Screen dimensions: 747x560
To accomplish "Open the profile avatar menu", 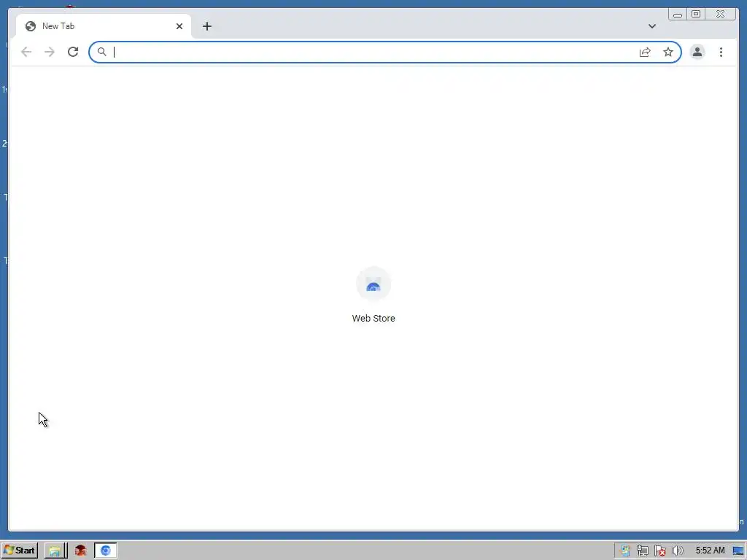I will coord(697,52).
